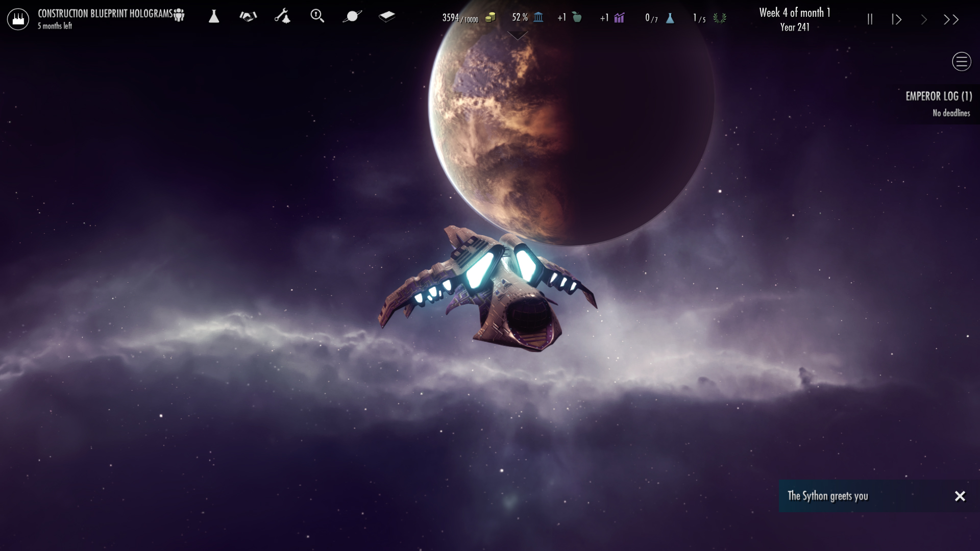
Task: Click the workers icon beside the blueprint title
Action: [179, 15]
